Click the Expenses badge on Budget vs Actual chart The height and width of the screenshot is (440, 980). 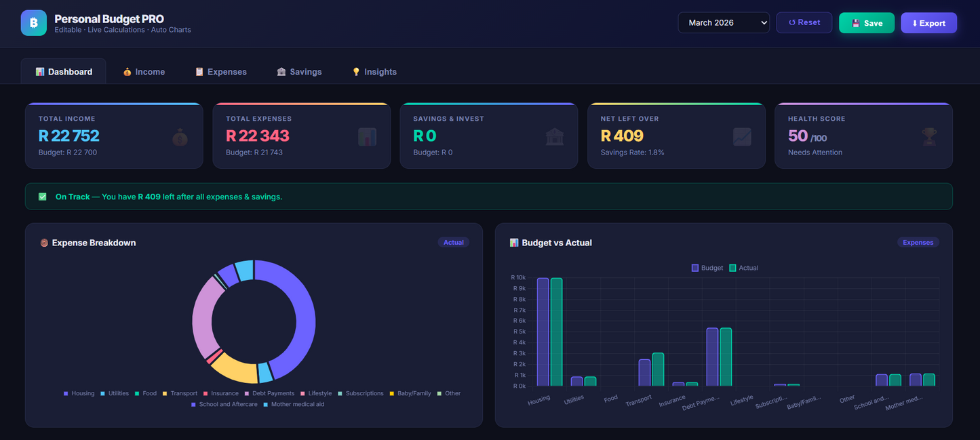(x=918, y=242)
